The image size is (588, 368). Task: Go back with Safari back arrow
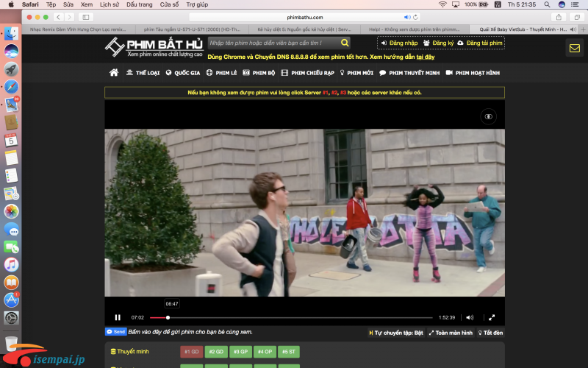58,17
